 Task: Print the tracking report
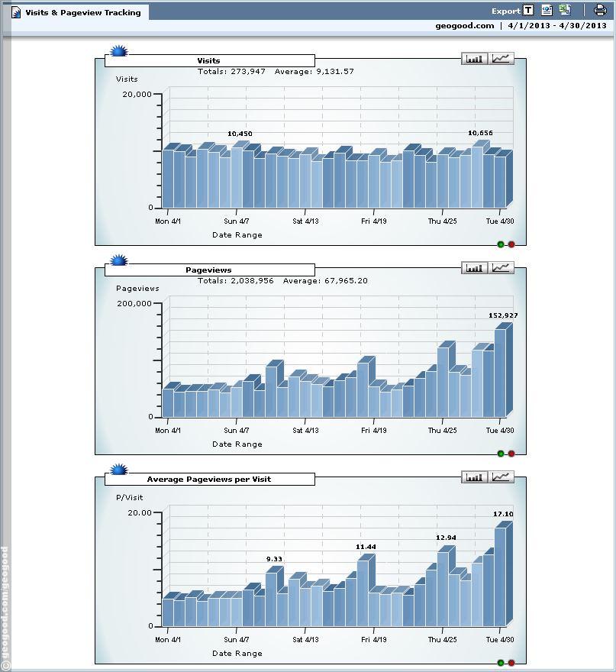tap(600, 11)
